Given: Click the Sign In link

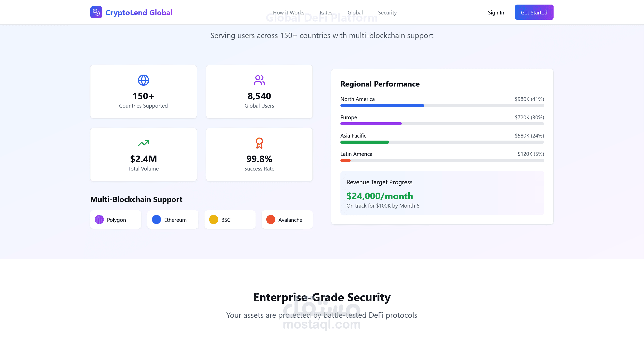Looking at the screenshot, I should [x=496, y=12].
